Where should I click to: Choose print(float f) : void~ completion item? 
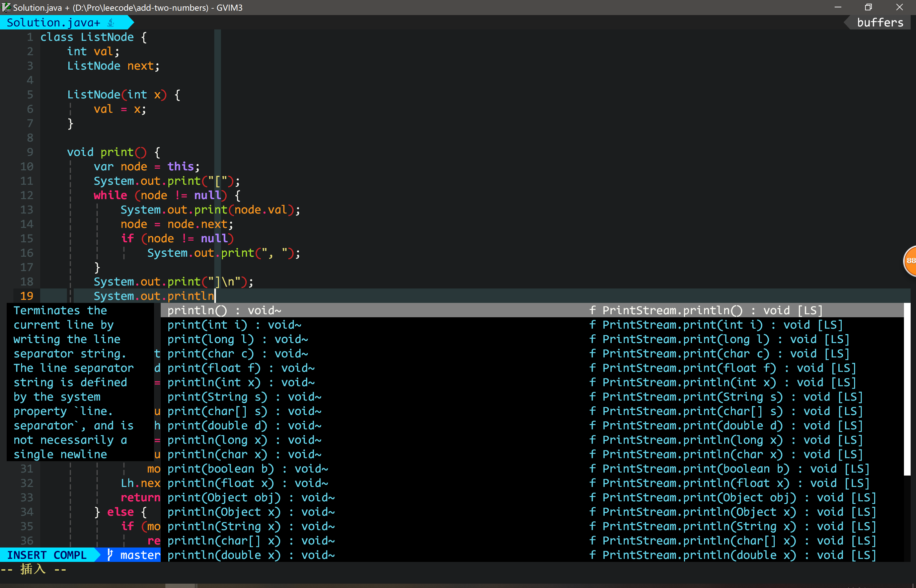[532, 368]
